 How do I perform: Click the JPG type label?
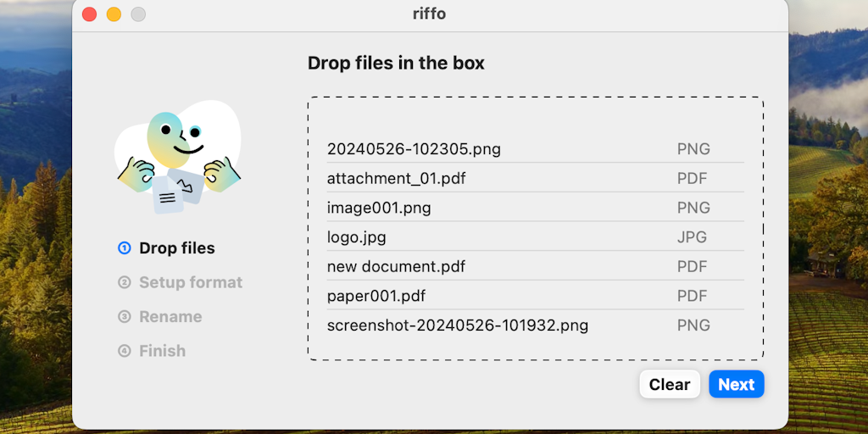(x=692, y=237)
